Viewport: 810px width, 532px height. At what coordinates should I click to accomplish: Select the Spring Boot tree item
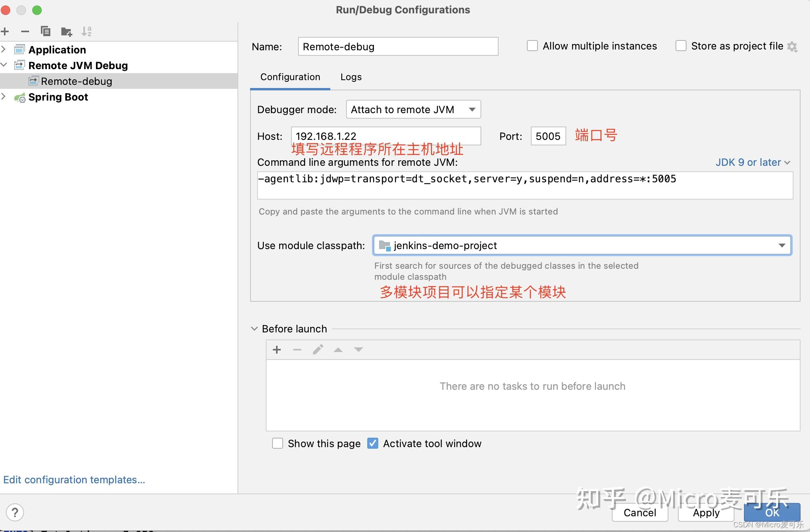58,97
